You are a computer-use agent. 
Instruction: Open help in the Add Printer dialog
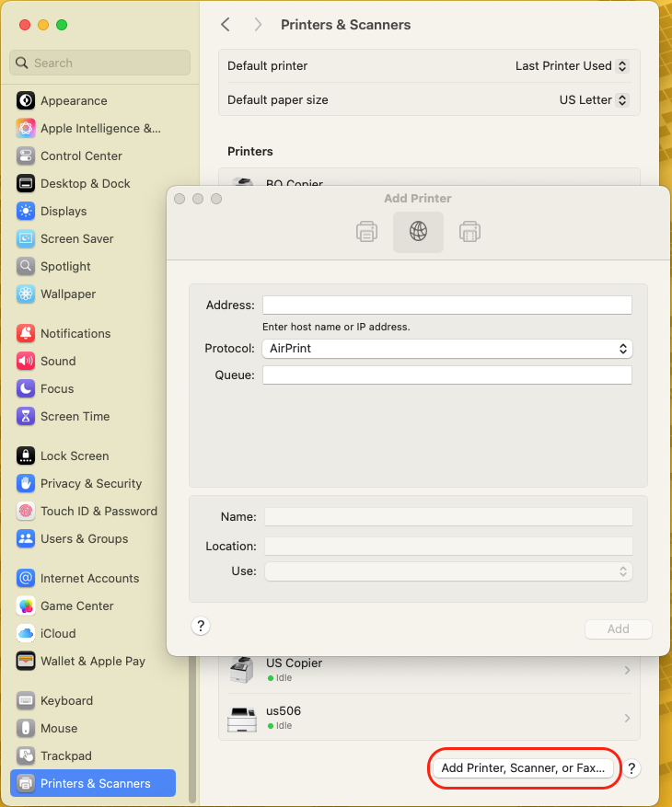[201, 627]
